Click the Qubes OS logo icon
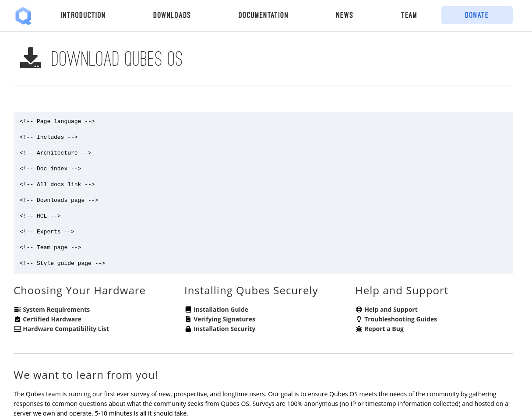This screenshot has height=416, width=532. 23,16
